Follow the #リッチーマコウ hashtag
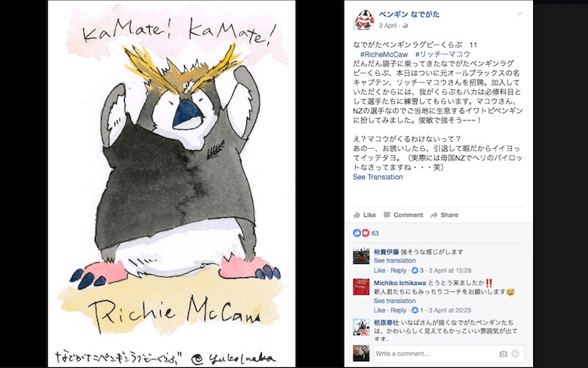Image resolution: width=588 pixels, height=368 pixels. [x=442, y=54]
